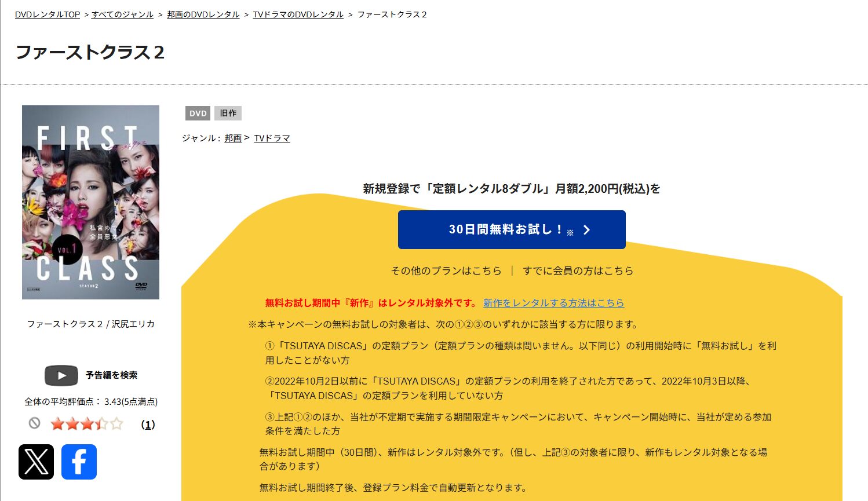Viewport: 868px width, 501px height.
Task: Go to the すべてのジャンル breadcrumb
Action: pyautogui.click(x=122, y=14)
